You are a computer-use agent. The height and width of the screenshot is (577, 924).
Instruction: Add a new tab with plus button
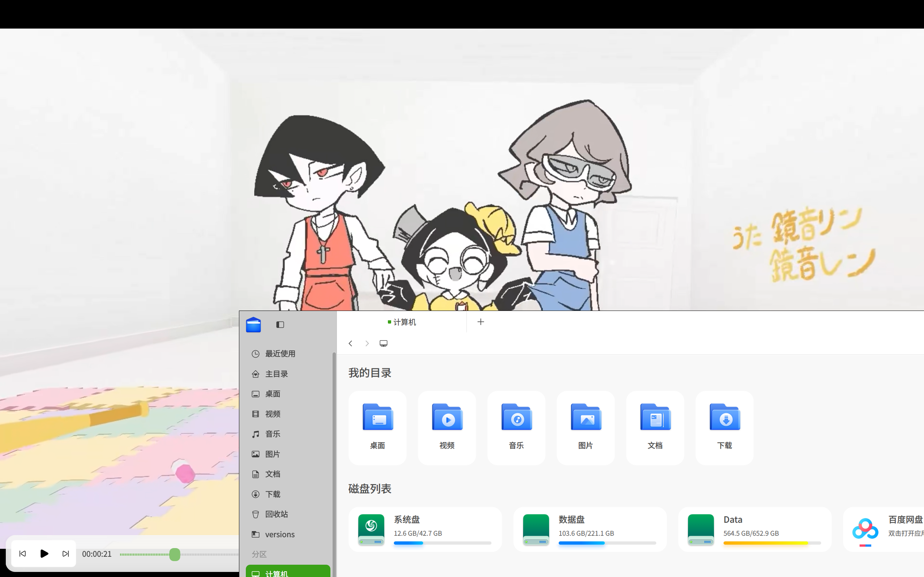481,322
